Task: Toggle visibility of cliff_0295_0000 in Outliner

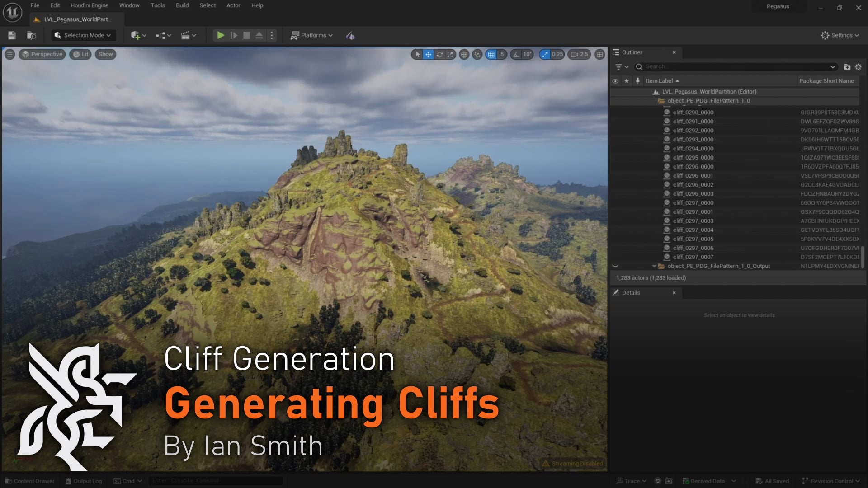Action: tap(616, 157)
